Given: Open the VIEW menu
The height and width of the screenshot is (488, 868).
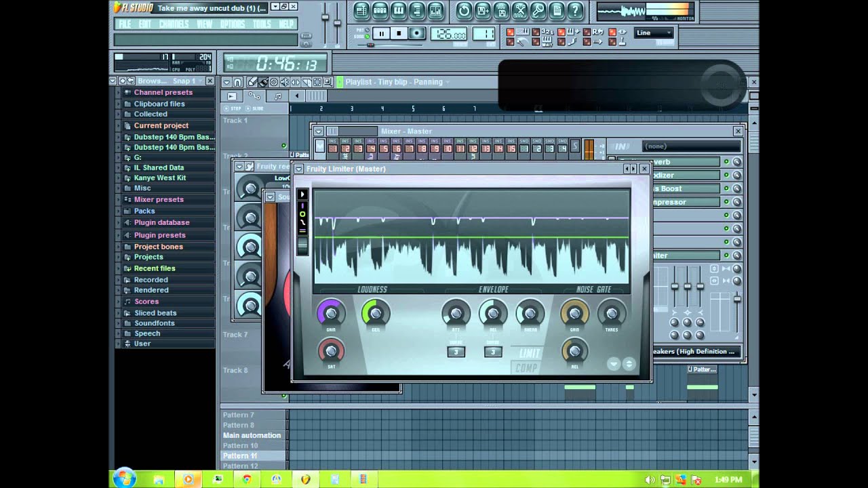Looking at the screenshot, I should point(205,24).
